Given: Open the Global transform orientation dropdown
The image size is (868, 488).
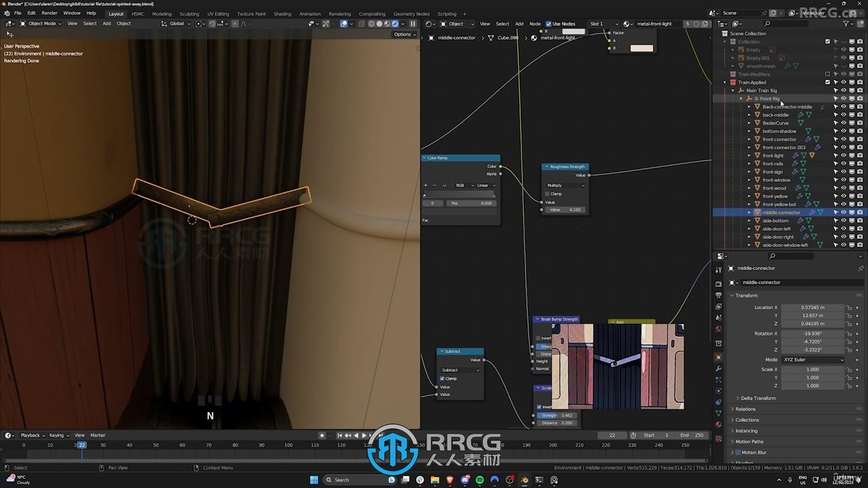Looking at the screenshot, I should tap(176, 24).
